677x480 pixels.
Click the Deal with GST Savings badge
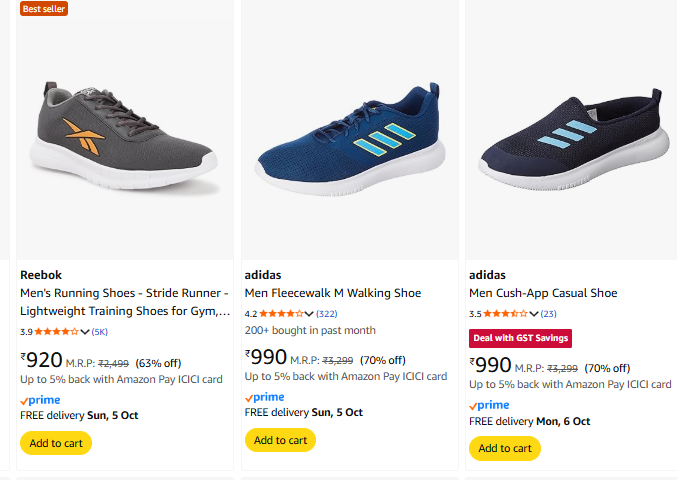(520, 338)
